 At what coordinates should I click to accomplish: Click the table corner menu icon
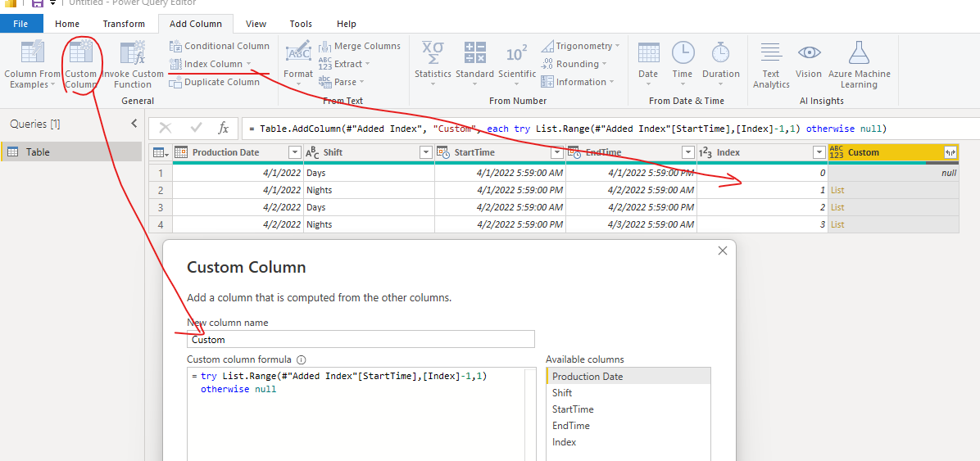pos(160,152)
